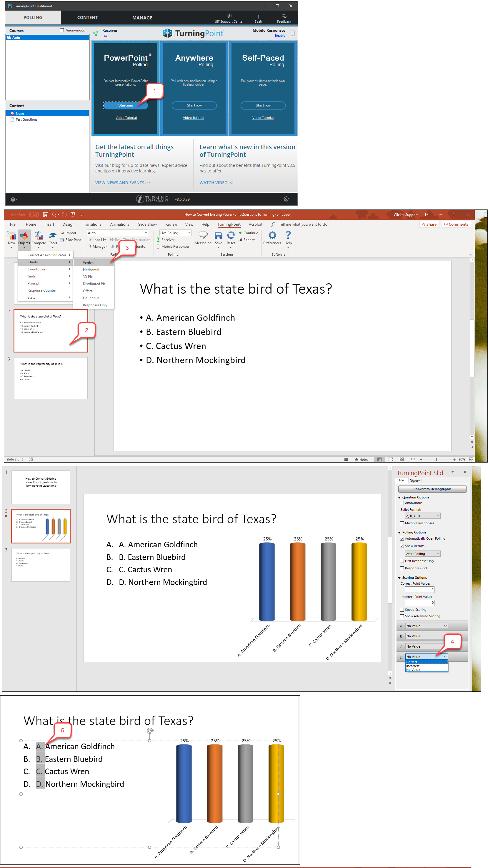Collapse the Polling Options section
Image resolution: width=488 pixels, height=868 pixels.
pos(399,533)
